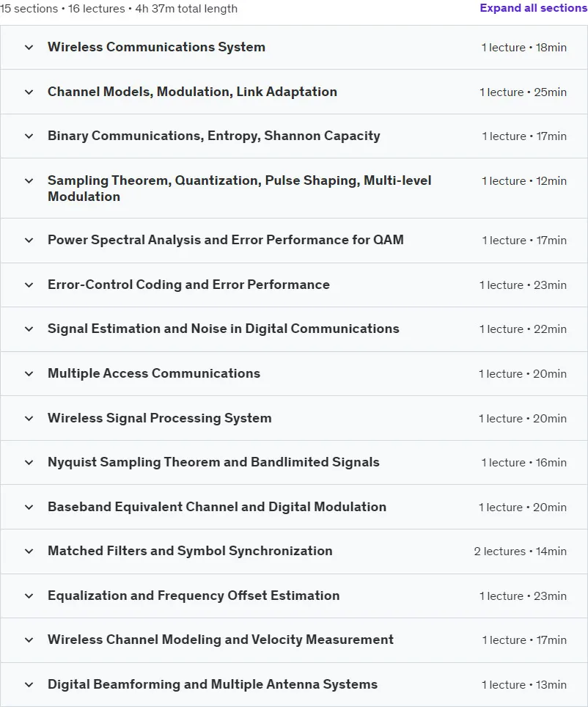The width and height of the screenshot is (588, 707).
Task: Click the Signal Estimation and Noise chevron icon
Action: pos(29,329)
